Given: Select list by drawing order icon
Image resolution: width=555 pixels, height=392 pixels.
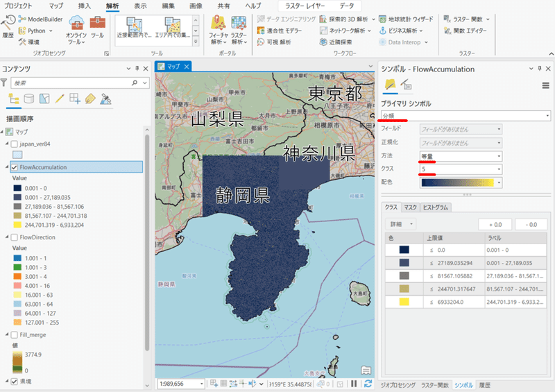Looking at the screenshot, I should (14, 99).
